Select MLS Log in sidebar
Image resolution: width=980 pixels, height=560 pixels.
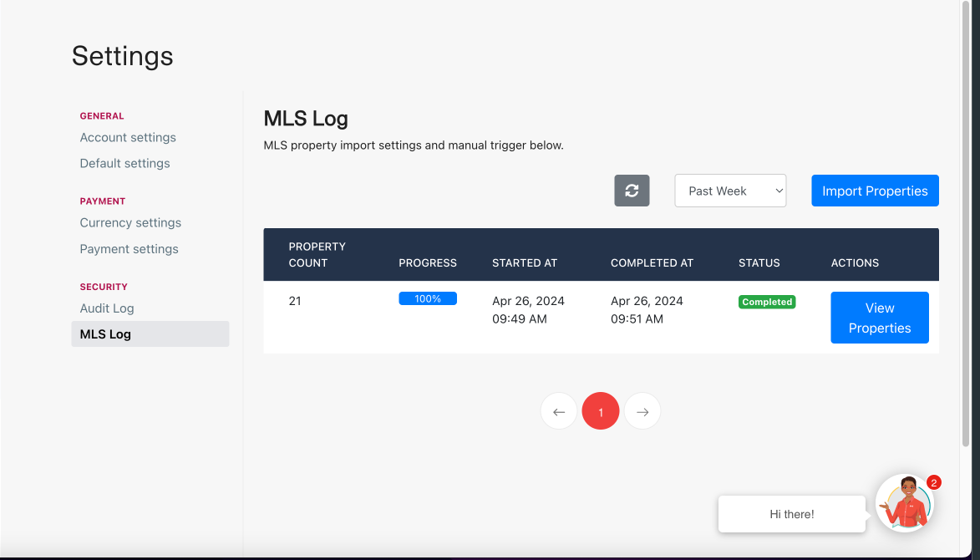pyautogui.click(x=105, y=333)
